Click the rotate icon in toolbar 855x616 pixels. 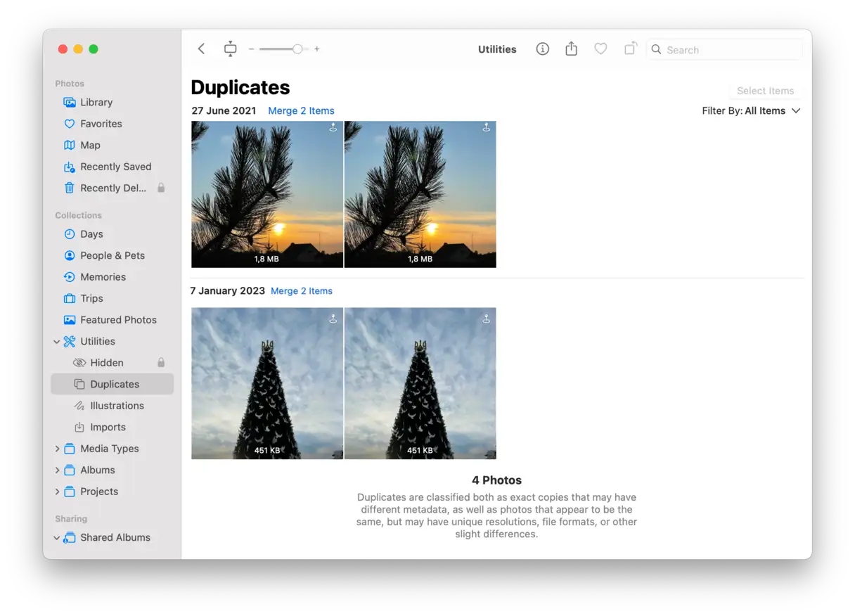click(x=630, y=49)
